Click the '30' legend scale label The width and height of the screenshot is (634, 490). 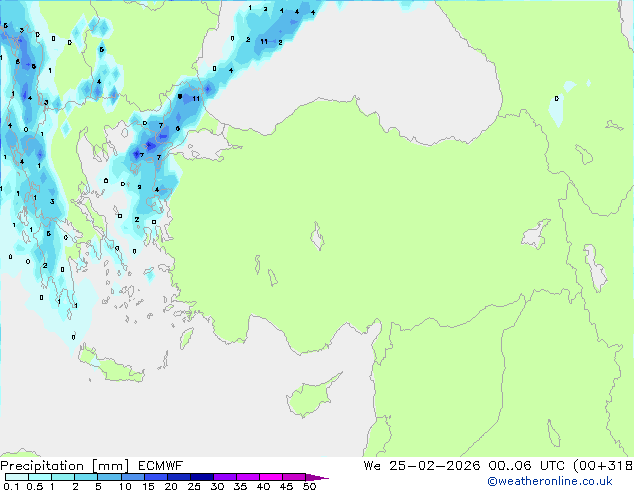(217, 486)
